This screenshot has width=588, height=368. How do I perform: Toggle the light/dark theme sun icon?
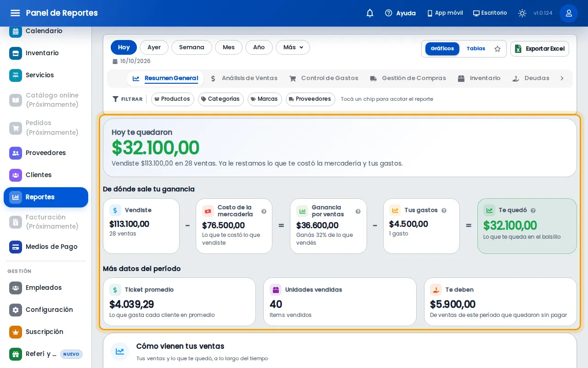[522, 13]
